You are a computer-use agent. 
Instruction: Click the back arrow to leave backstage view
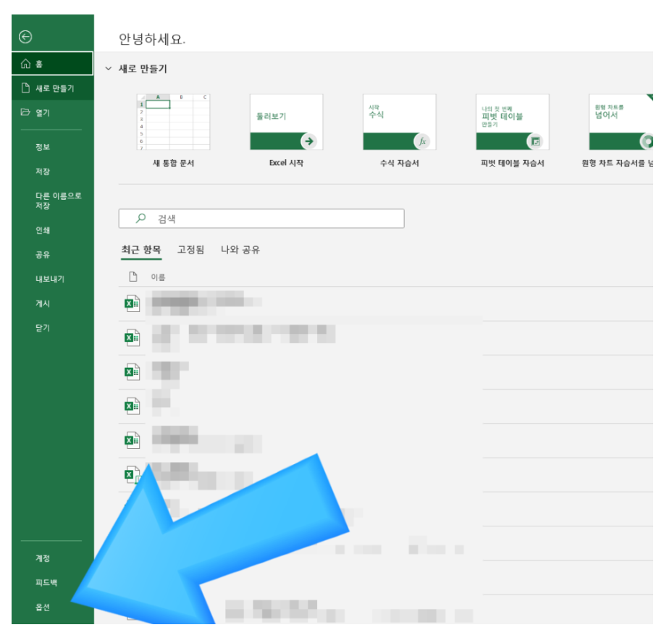click(x=25, y=37)
